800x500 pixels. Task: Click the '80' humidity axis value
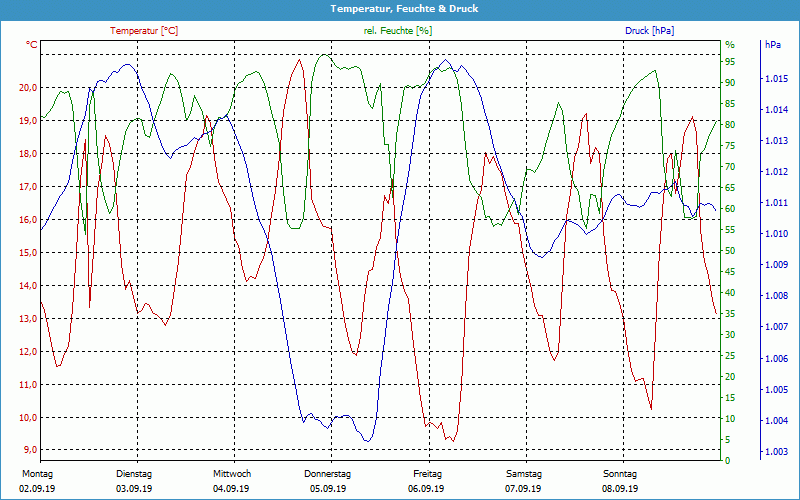pos(730,124)
